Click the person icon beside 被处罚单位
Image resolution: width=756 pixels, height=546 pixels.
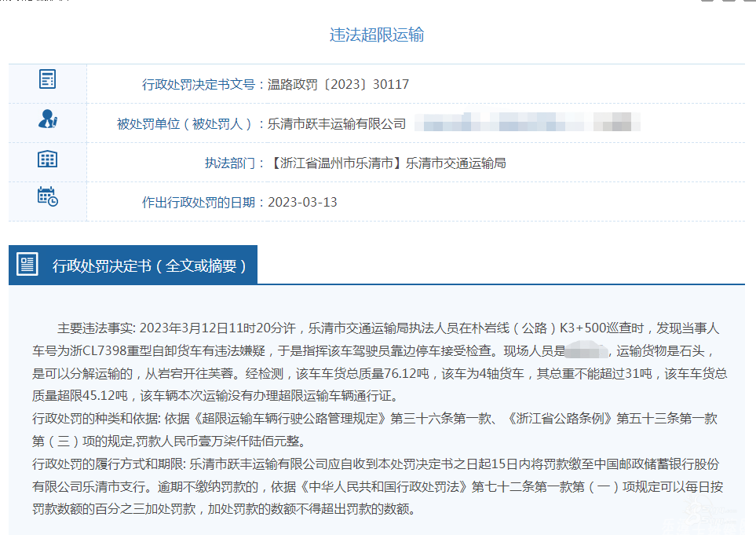47,120
